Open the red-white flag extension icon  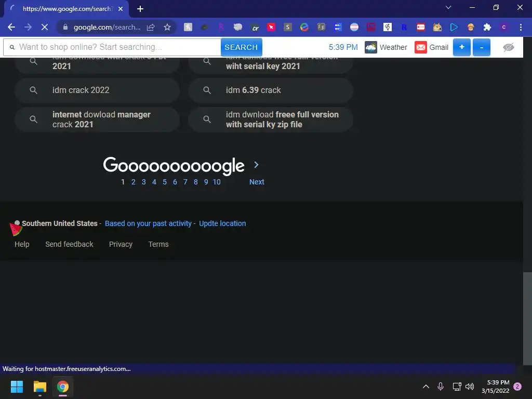[421, 27]
